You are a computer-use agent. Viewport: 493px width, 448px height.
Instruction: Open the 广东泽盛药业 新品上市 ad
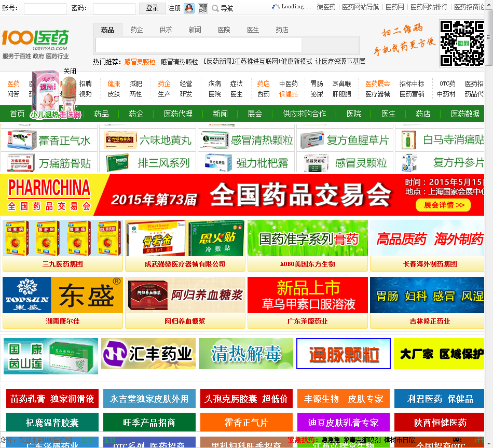pos(308,302)
